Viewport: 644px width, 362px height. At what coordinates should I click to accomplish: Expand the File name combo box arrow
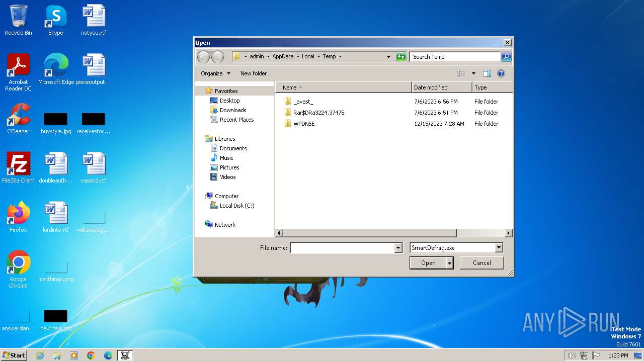(x=398, y=248)
